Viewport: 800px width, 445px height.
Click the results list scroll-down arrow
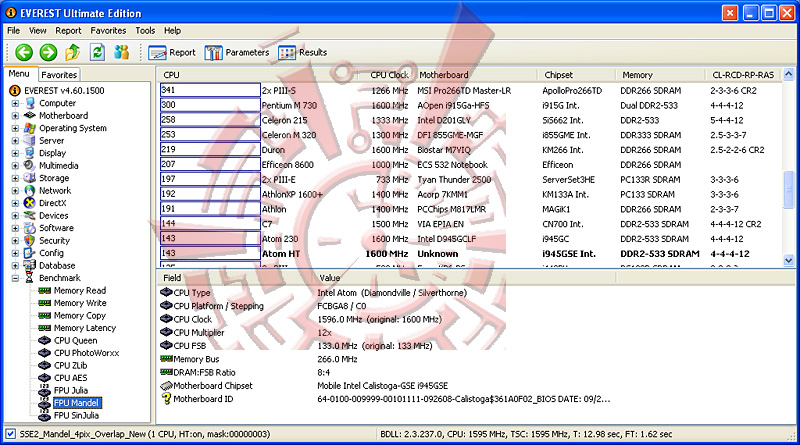(x=789, y=261)
